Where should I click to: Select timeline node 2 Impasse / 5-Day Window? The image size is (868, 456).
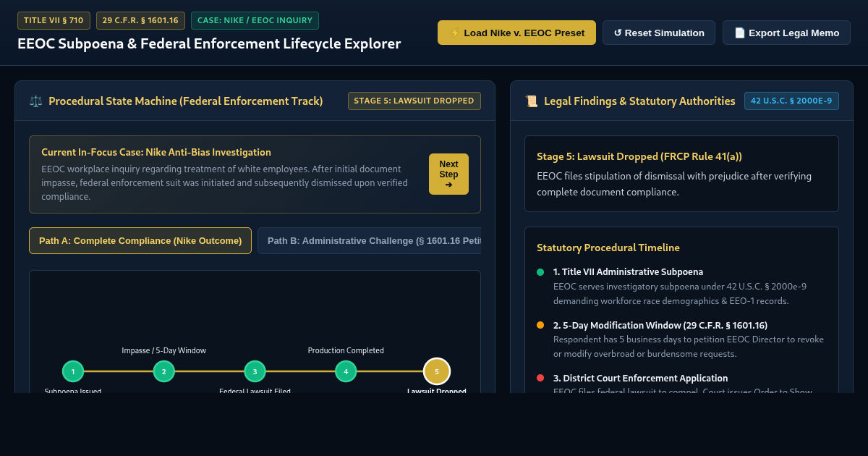164,371
